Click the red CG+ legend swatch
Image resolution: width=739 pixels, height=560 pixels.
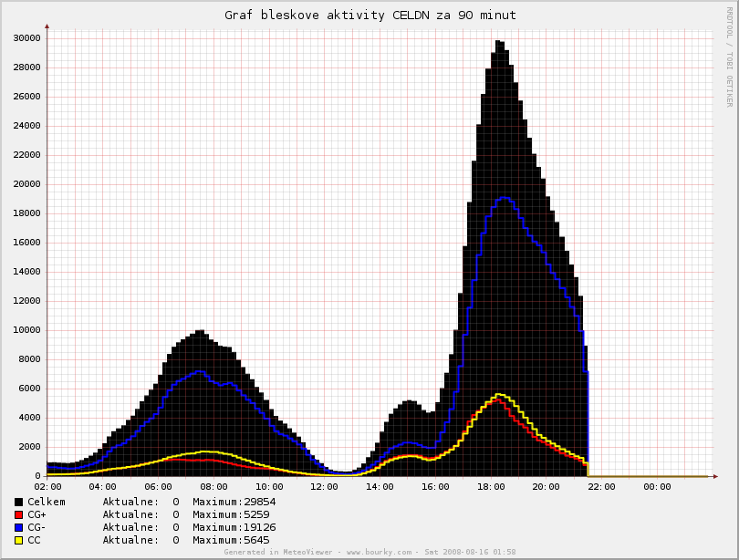[x=19, y=514]
